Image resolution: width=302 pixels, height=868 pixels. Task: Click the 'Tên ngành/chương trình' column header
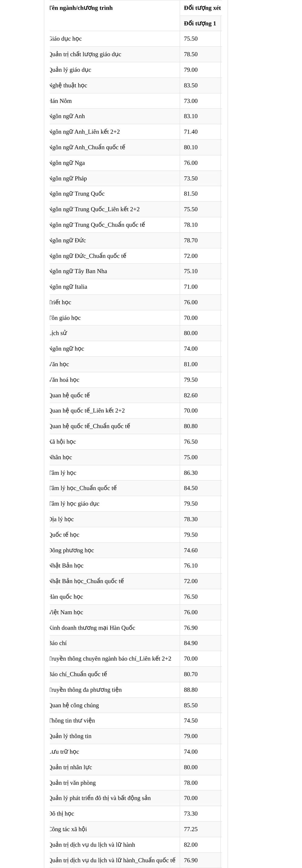[81, 8]
